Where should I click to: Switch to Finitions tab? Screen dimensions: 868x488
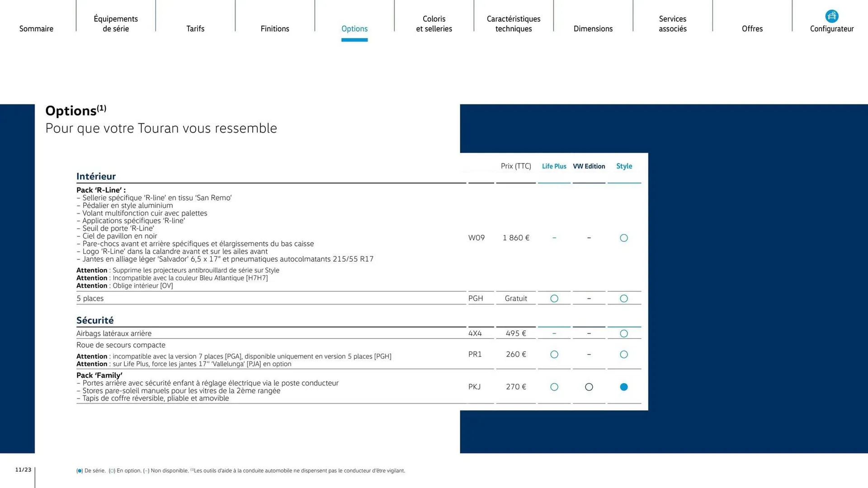[275, 28]
